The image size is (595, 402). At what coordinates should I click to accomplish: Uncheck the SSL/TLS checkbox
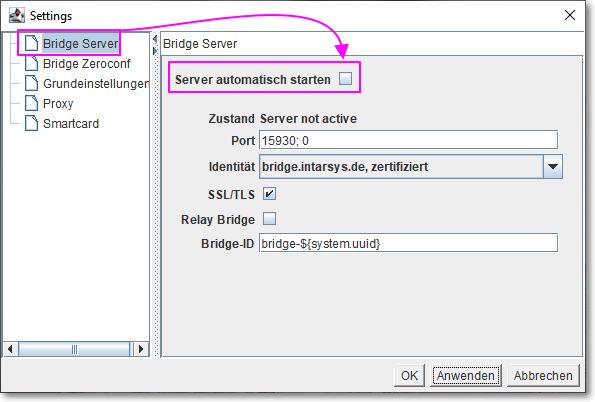[269, 194]
